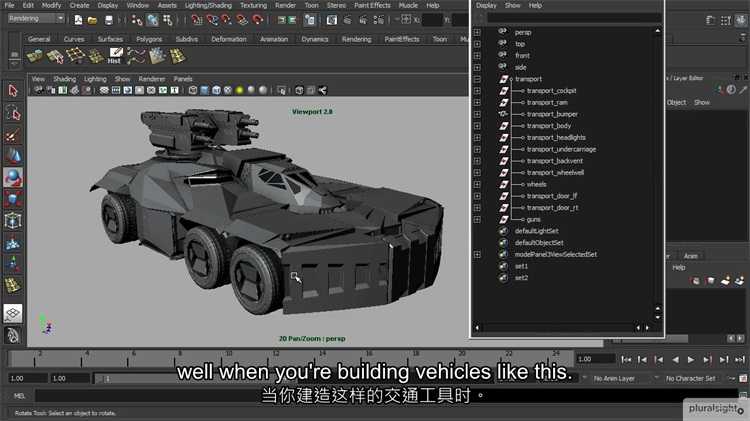Click the defaultLightSet set icon
Image resolution: width=750 pixels, height=421 pixels.
click(x=503, y=231)
